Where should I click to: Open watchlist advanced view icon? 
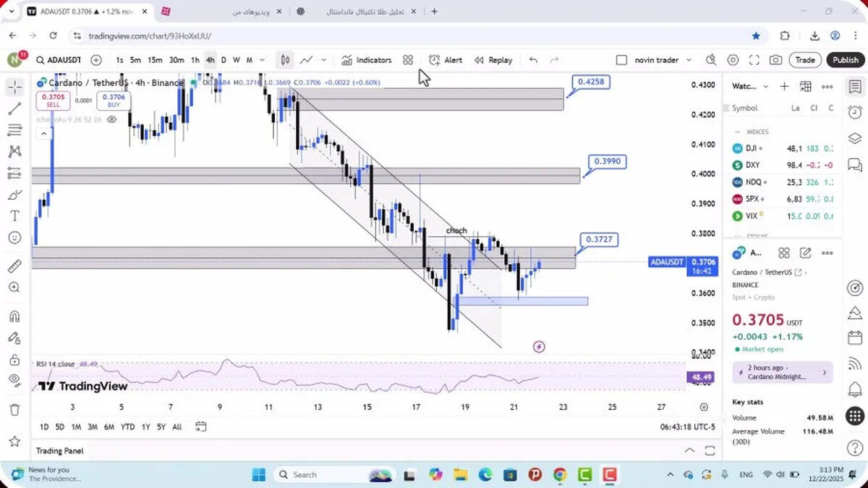[806, 87]
